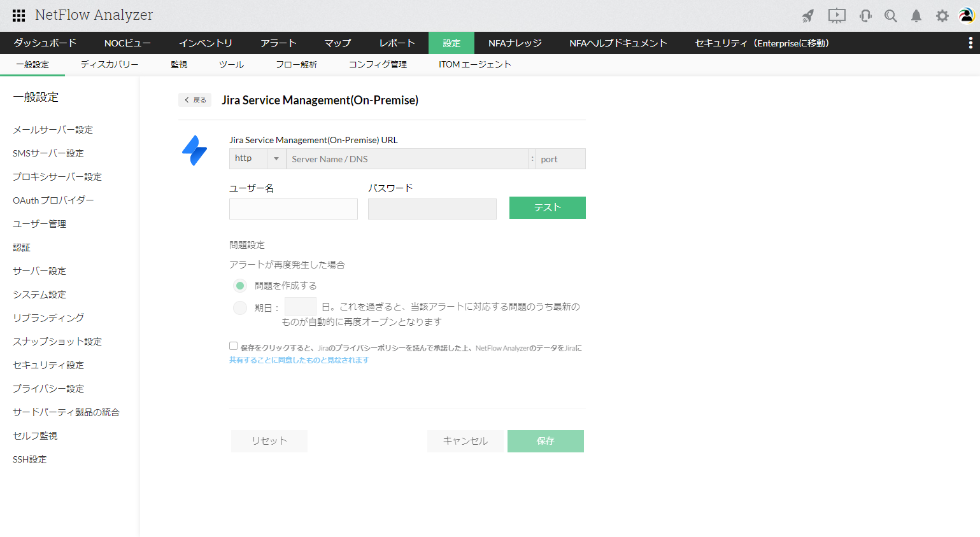Go to the NOCビュー menu
This screenshot has width=980, height=537.
point(127,43)
